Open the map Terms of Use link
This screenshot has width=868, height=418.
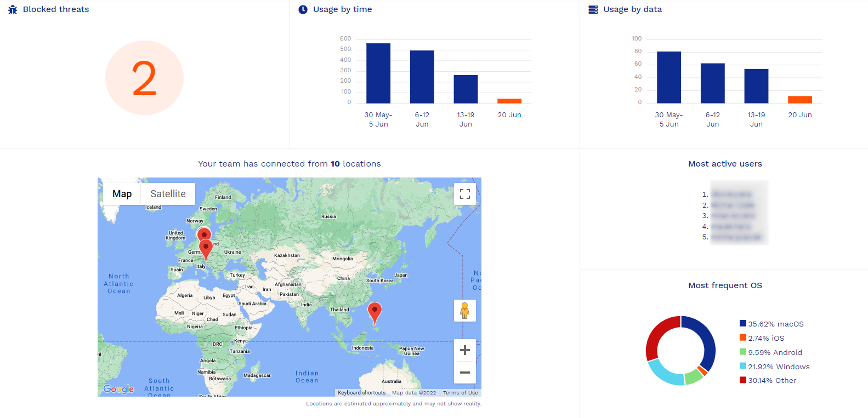coord(460,393)
